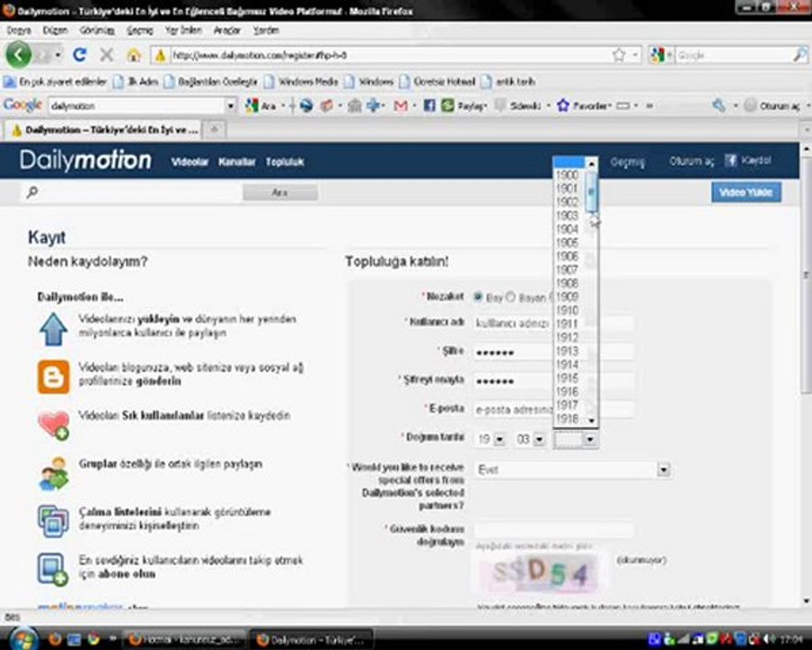Select the Bay radio button
This screenshot has width=812, height=650.
[477, 297]
